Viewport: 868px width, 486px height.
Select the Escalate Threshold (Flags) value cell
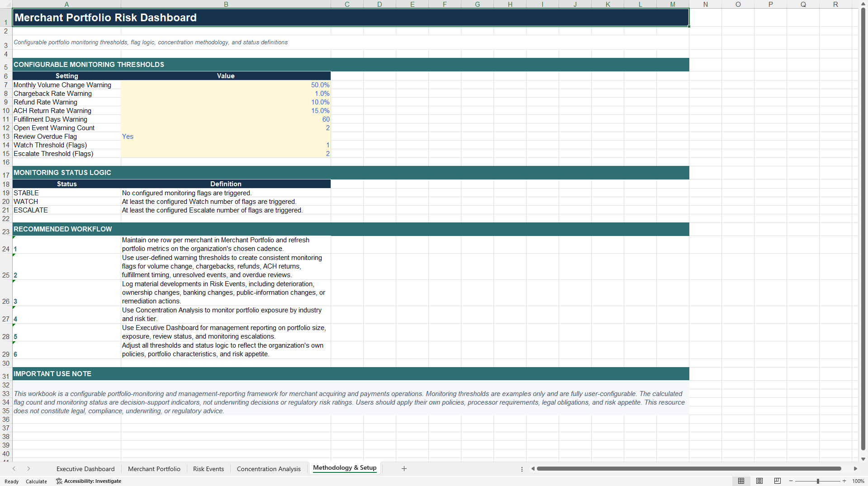226,154
